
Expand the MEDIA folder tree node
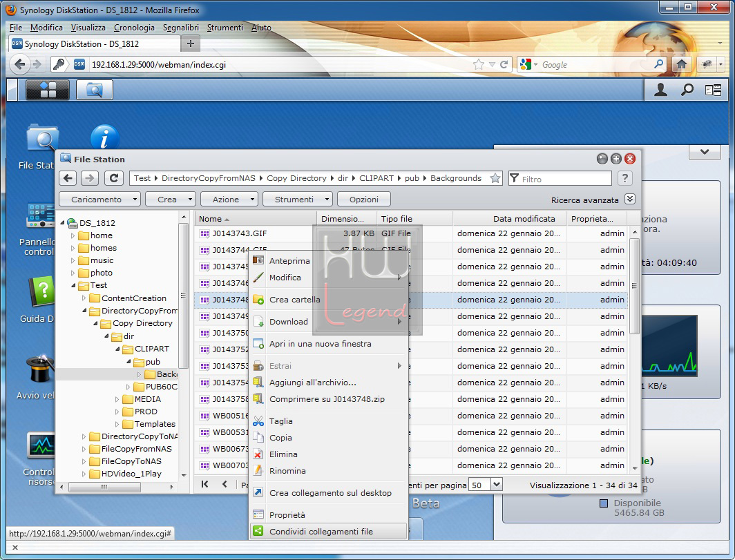tap(117, 399)
